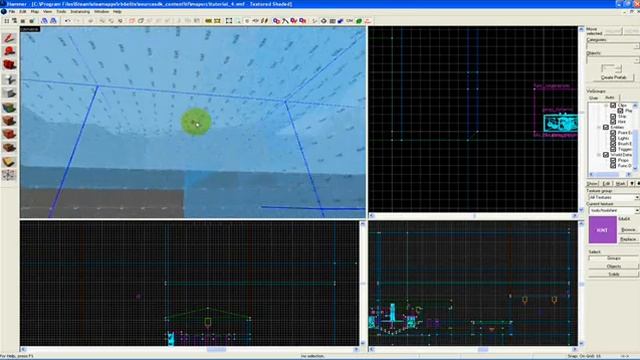Screen dimensions: 640x360
Task: Open the Current texture dropdown
Action: tap(613, 210)
